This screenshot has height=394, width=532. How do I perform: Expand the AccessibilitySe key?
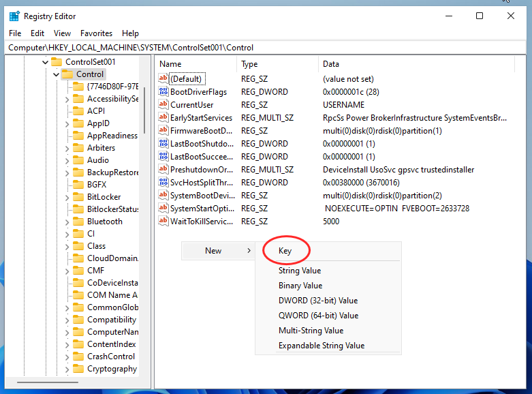(67, 99)
